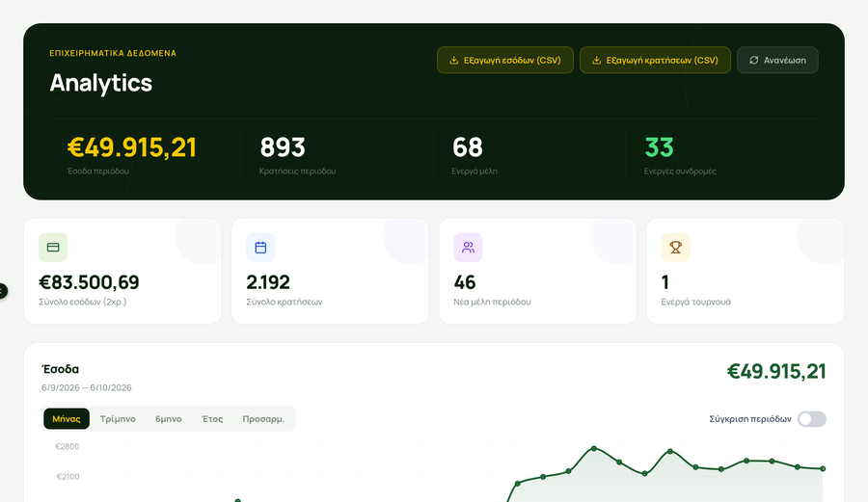Viewport: 868px width, 502px height.
Task: Expand the collapsed sidebar arrow at left edge
Action: tap(3, 291)
